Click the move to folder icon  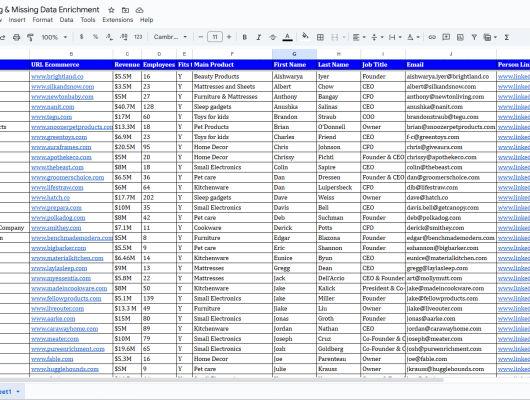(125, 10)
